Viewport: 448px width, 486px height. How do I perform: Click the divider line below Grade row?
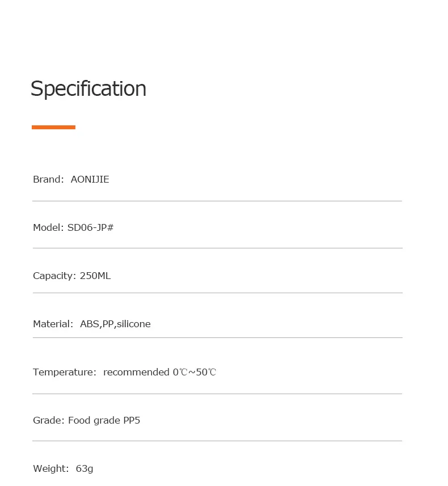tap(217, 441)
